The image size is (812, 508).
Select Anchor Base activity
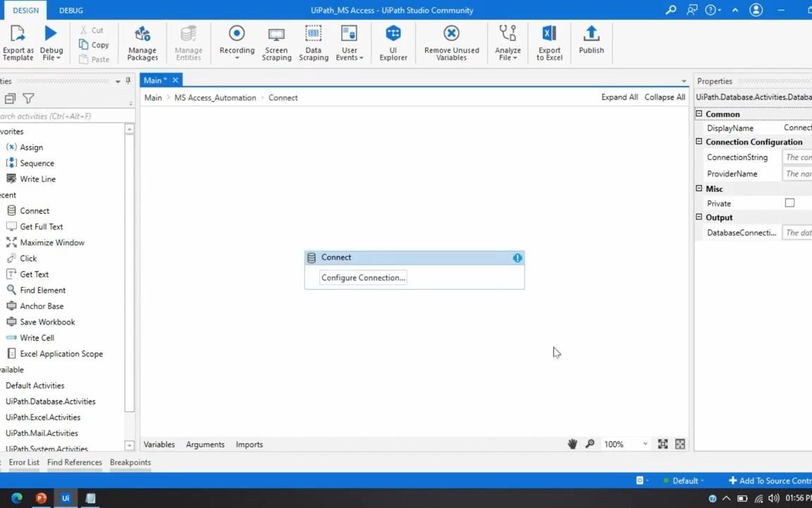pyautogui.click(x=34, y=306)
